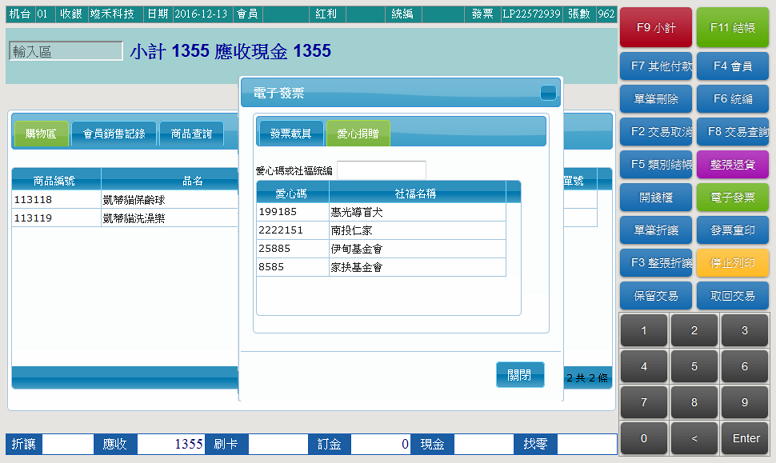Open the 會員銷售記錄 tab
776x463 pixels.
114,133
